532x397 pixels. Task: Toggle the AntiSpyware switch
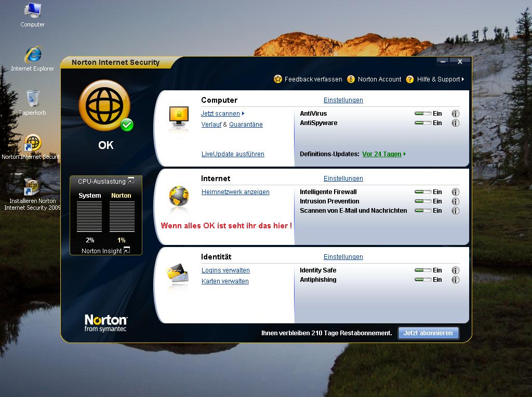423,122
